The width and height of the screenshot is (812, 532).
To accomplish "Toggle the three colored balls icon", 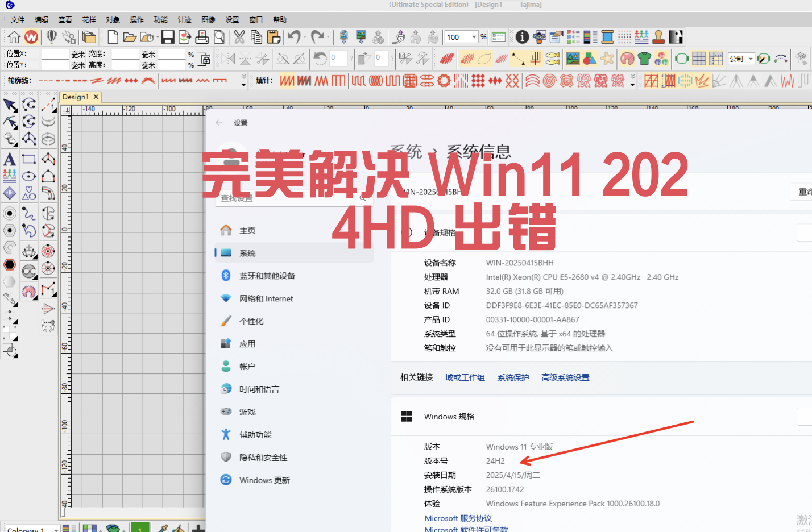I will tap(661, 59).
